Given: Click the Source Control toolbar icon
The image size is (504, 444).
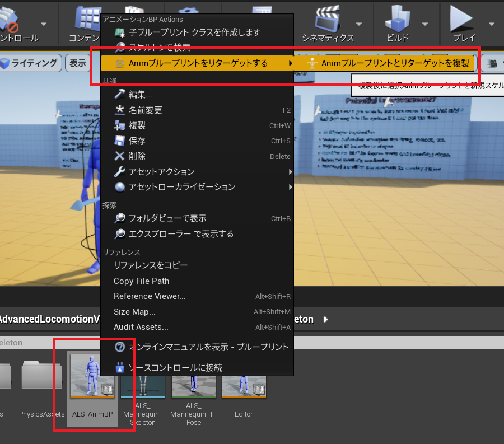Looking at the screenshot, I should coord(10,19).
